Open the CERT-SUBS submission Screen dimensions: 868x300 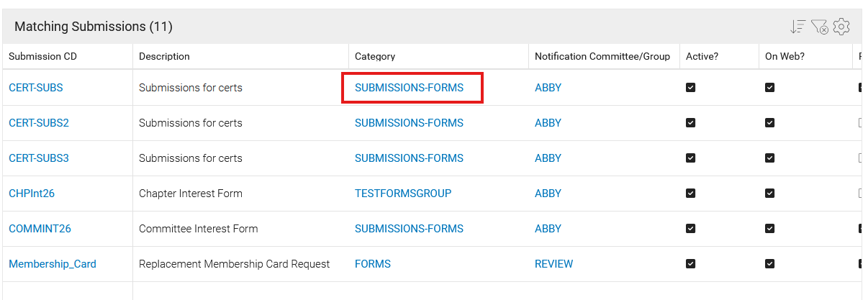click(36, 88)
